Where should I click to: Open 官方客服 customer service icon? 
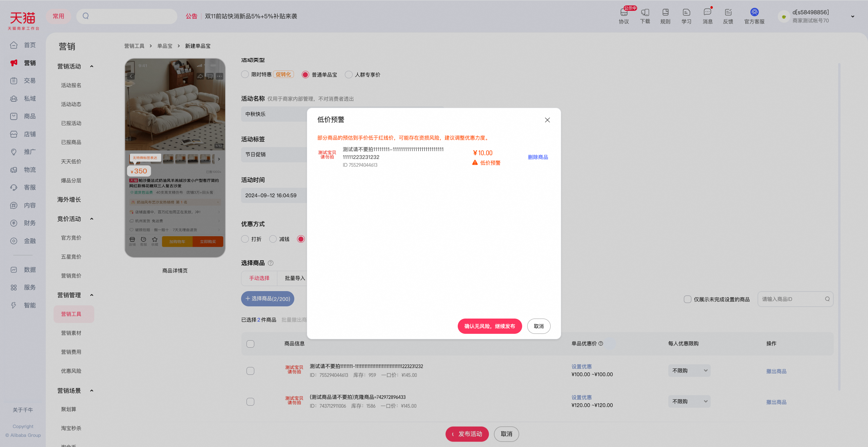click(x=754, y=16)
